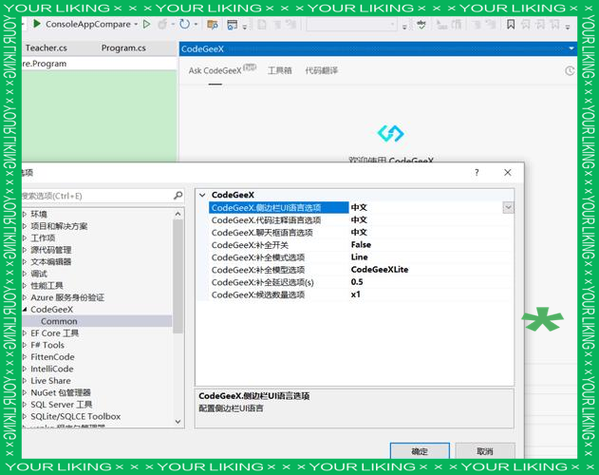Click the browser window toolbar icon
Viewport: 599px width, 475px height.
tap(232, 25)
